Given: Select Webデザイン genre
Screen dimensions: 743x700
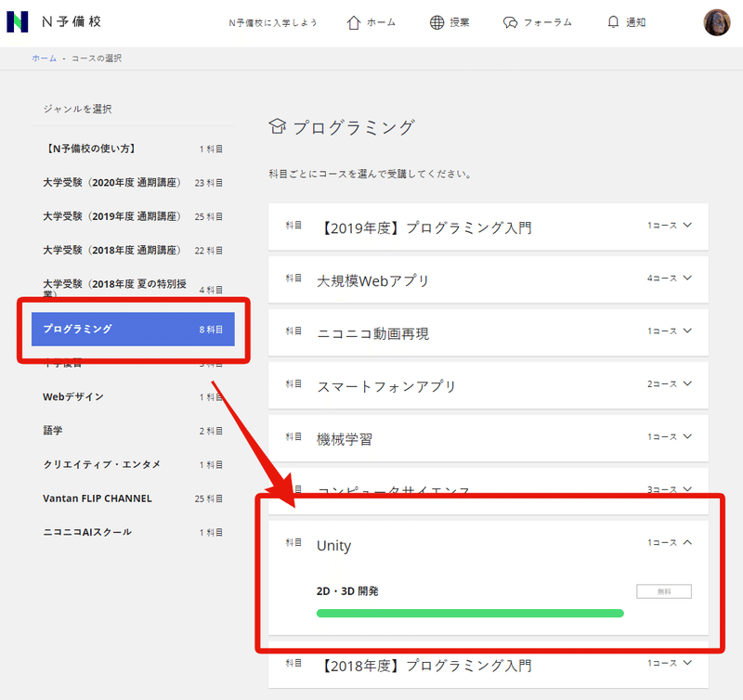Looking at the screenshot, I should coord(133,397).
